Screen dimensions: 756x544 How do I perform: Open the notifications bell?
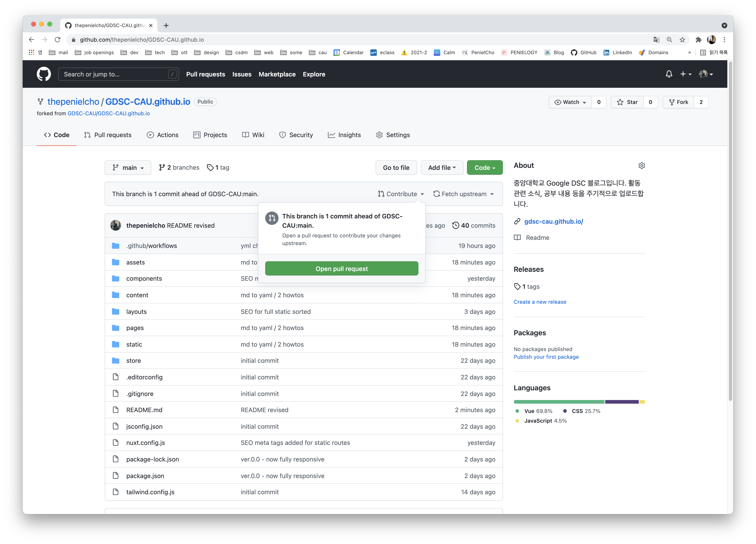pos(669,74)
